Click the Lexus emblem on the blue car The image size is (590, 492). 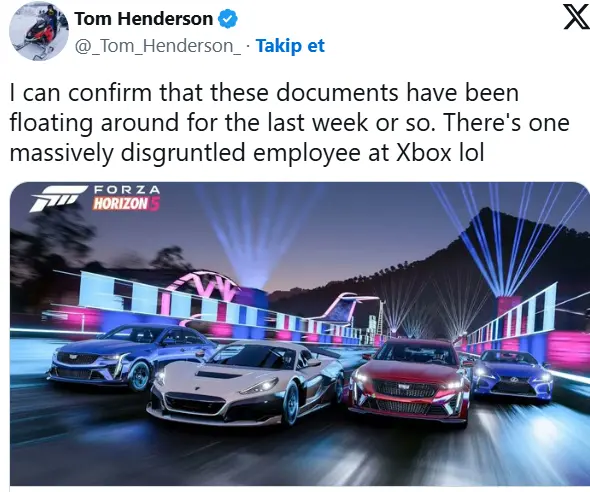[514, 381]
